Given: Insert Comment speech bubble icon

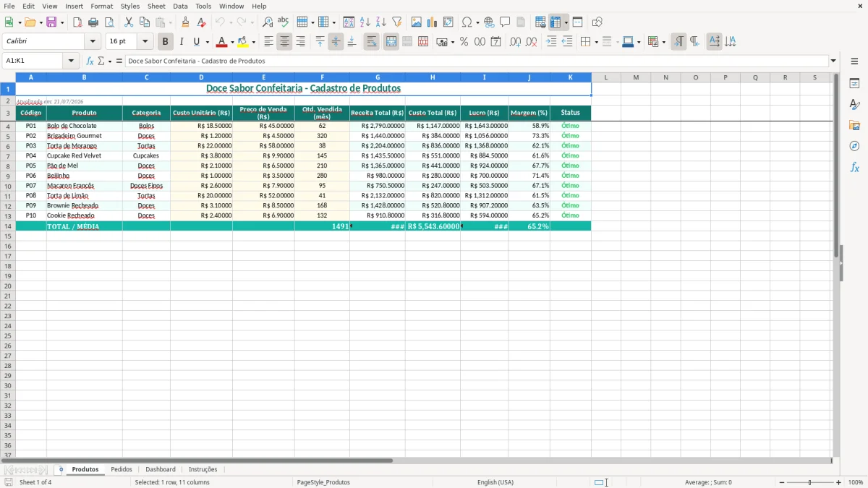Looking at the screenshot, I should tap(506, 22).
